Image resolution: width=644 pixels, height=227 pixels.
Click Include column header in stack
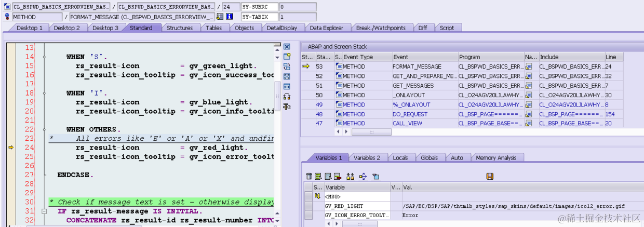(572, 57)
